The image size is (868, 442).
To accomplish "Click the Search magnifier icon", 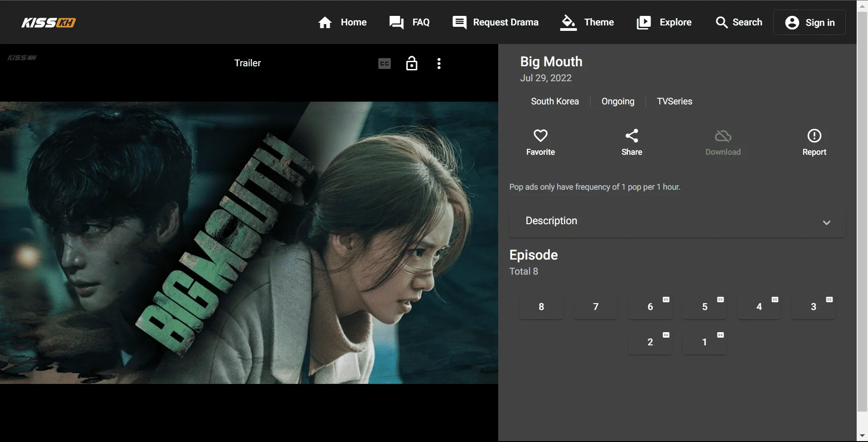I will 721,22.
